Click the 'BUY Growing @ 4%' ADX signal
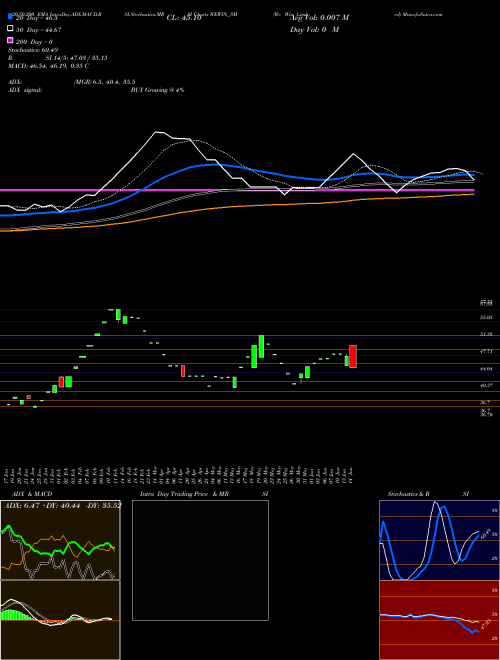 pos(157,90)
